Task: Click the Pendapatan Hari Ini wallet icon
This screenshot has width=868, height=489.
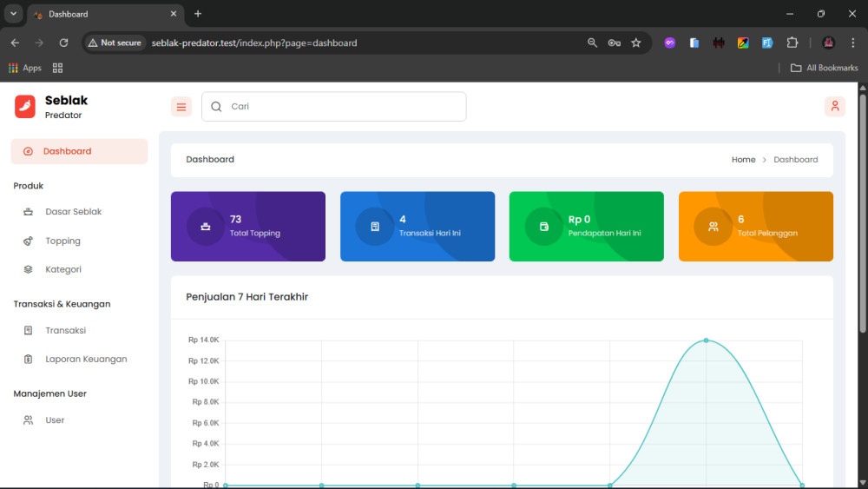Action: click(x=544, y=227)
